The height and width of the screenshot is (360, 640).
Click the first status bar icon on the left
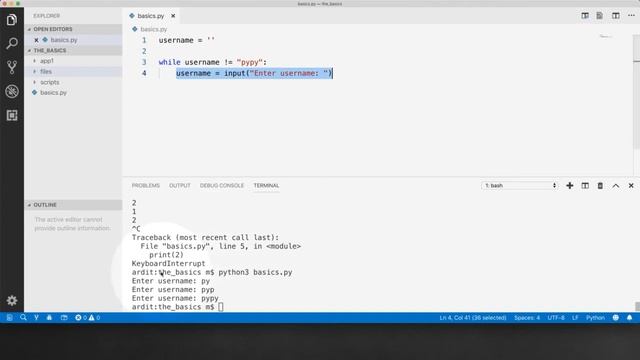pyautogui.click(x=9, y=318)
